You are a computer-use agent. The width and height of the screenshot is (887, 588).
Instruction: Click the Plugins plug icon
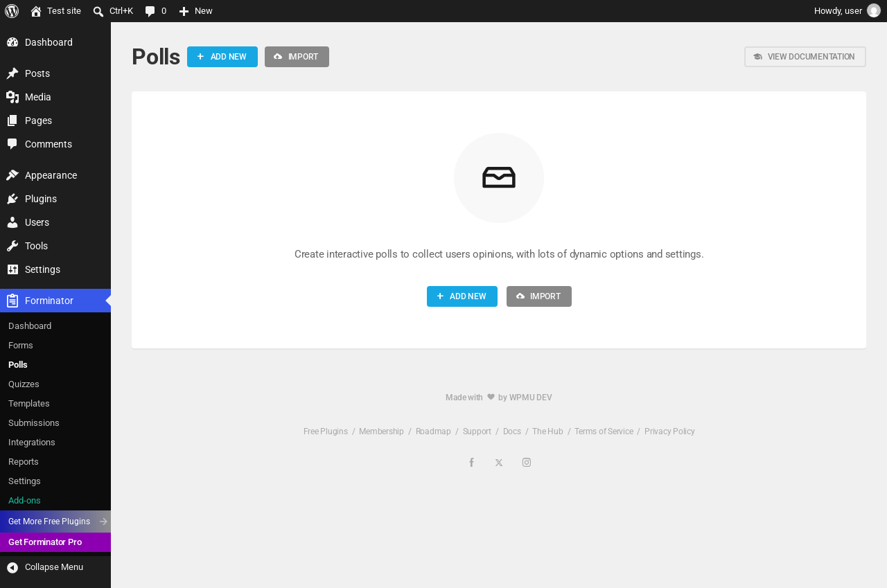(12, 199)
